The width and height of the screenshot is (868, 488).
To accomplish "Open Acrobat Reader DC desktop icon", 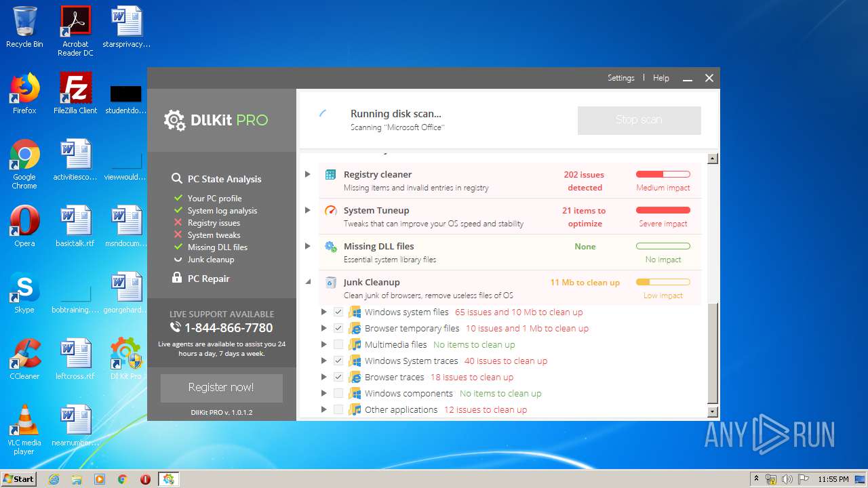I will (x=75, y=31).
